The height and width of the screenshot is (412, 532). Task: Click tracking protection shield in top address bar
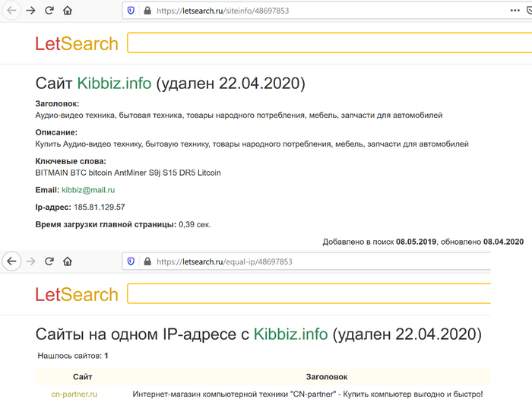click(131, 11)
